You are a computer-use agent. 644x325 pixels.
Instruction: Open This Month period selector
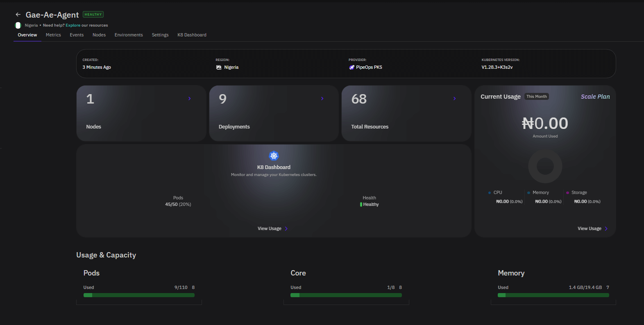pyautogui.click(x=537, y=97)
